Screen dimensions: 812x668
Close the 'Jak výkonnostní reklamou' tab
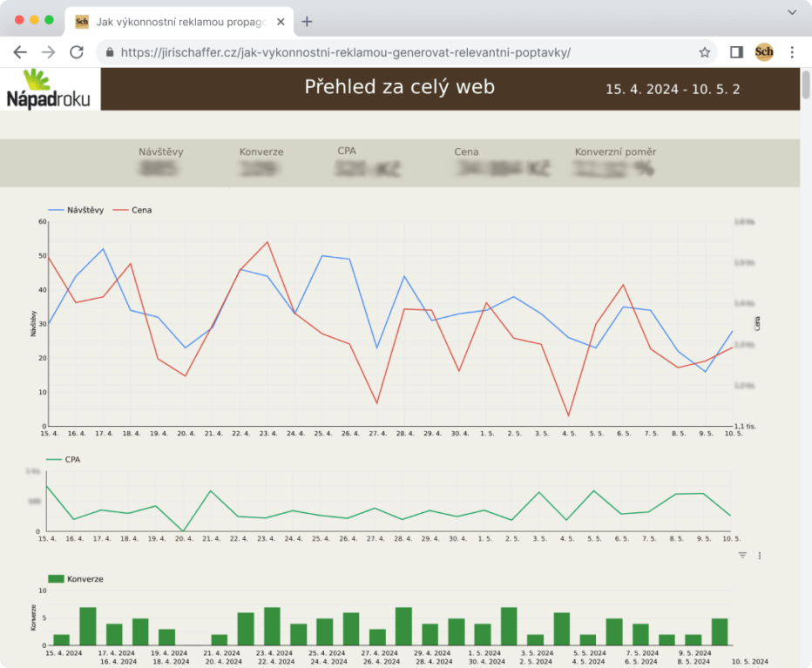(281, 22)
